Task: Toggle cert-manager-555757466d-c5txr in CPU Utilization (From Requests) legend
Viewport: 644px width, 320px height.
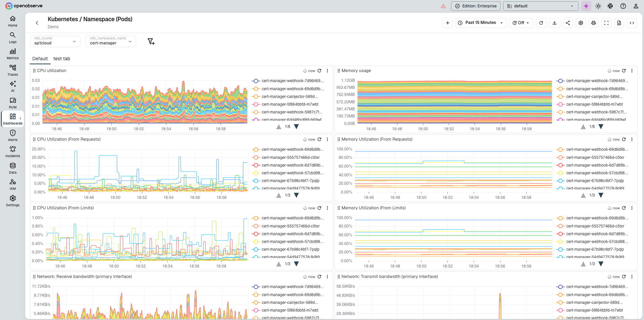Action: [x=286, y=157]
